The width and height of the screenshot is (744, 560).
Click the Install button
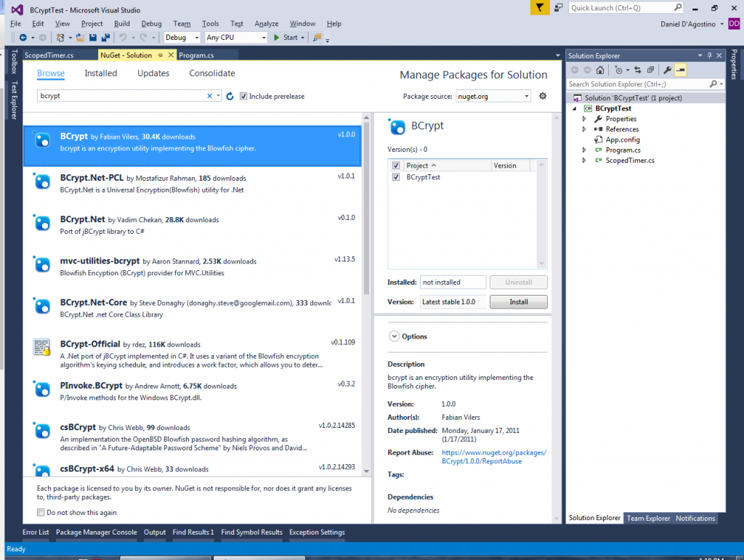(518, 301)
